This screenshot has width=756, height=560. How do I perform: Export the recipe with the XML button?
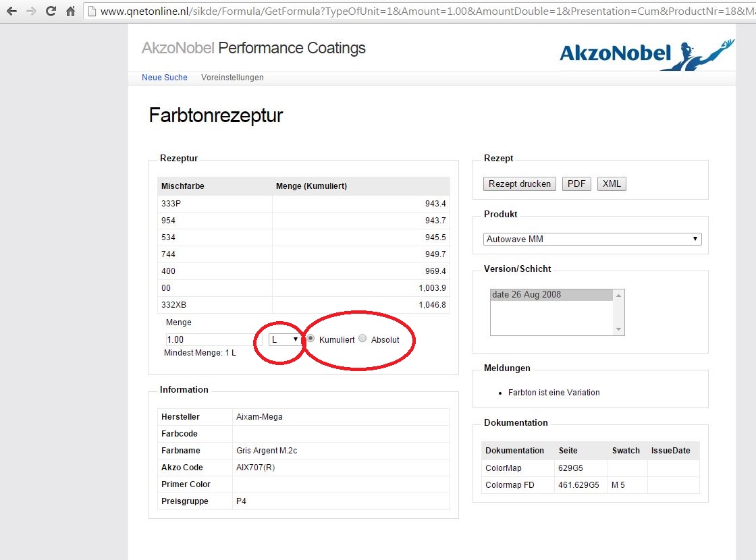[612, 184]
